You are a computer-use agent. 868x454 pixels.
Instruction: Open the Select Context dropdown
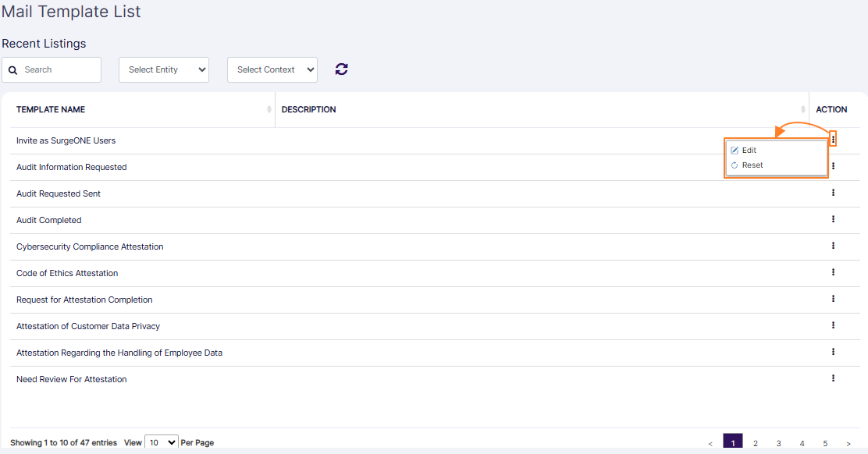272,69
